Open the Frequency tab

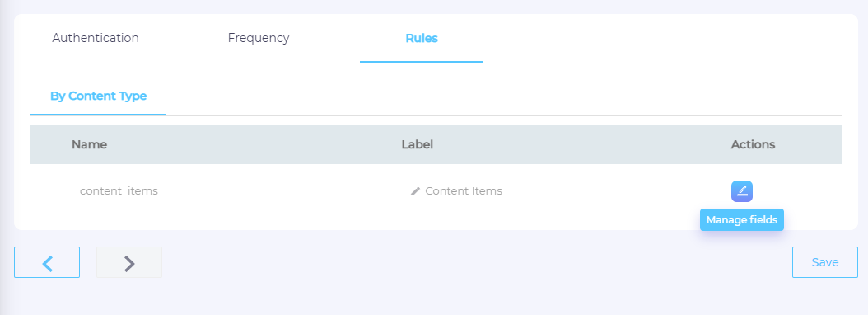coord(259,38)
